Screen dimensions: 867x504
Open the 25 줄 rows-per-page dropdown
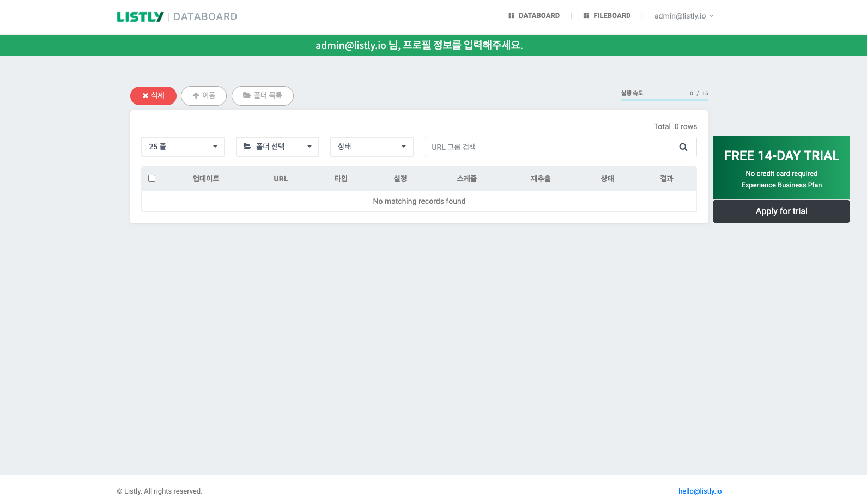[x=183, y=147]
